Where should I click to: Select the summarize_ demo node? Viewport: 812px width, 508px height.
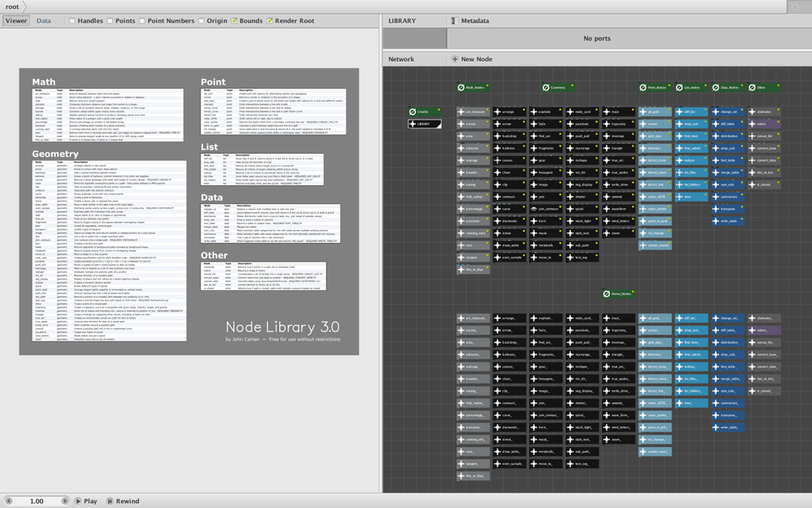coord(727,403)
